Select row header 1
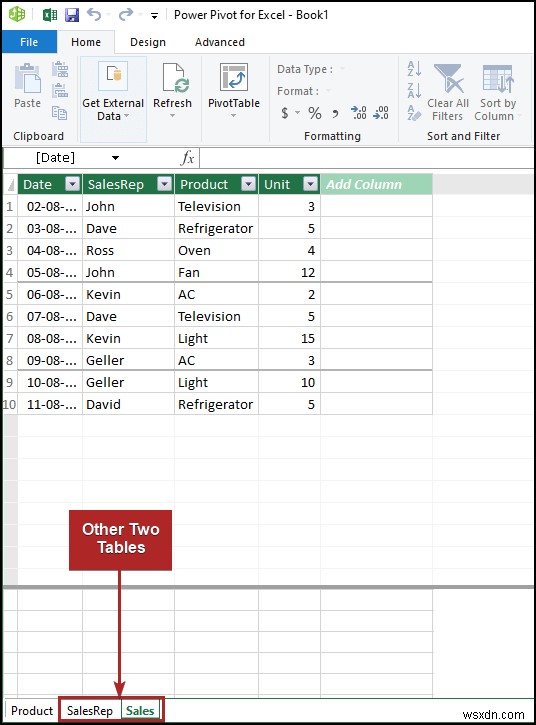Image resolution: width=536 pixels, height=725 pixels. click(x=10, y=206)
